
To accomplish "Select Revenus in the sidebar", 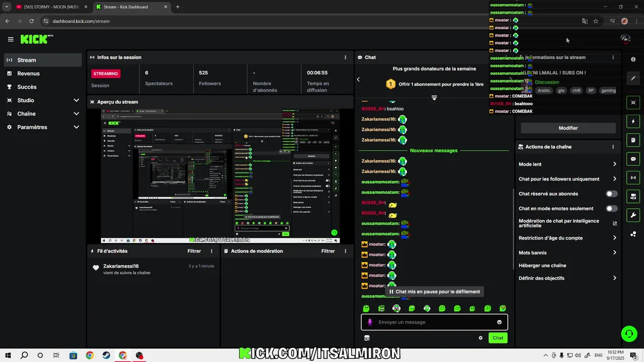I will point(43,73).
